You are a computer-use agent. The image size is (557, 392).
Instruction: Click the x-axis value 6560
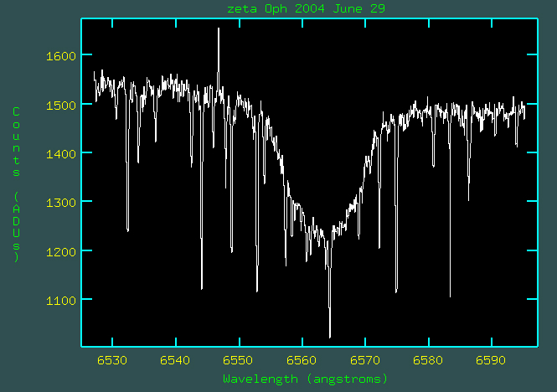(302, 360)
